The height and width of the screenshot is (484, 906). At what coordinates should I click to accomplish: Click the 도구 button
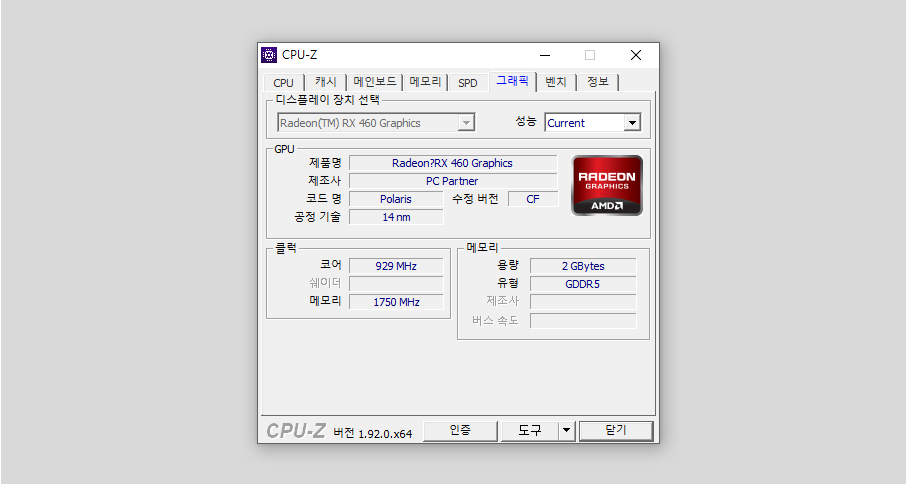[530, 431]
